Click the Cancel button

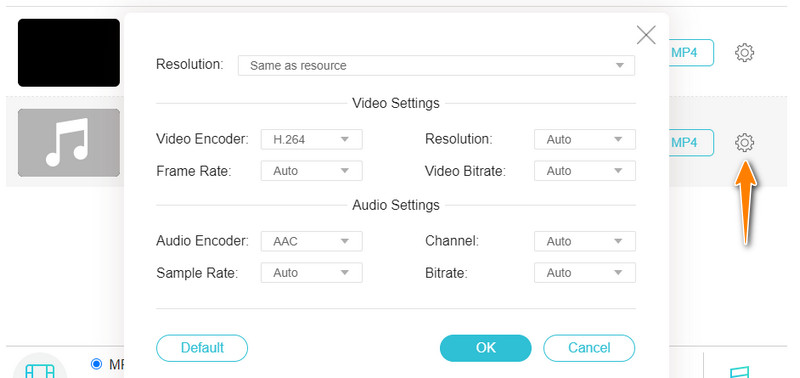click(589, 348)
